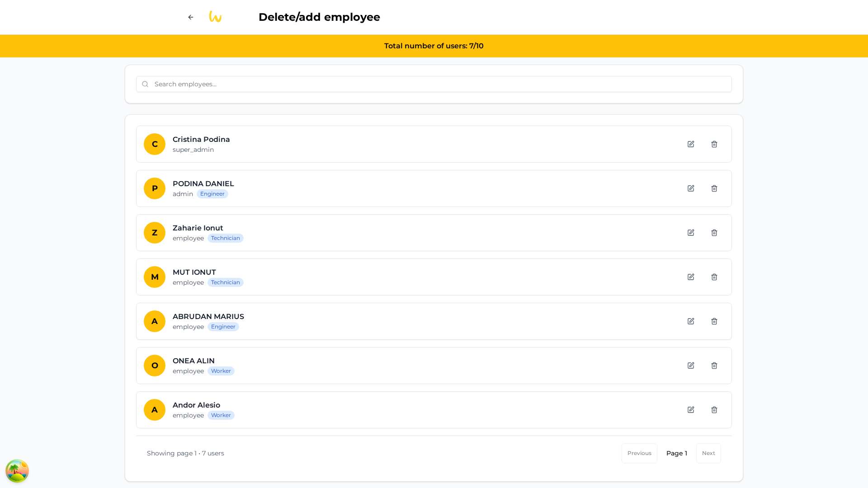The image size is (868, 488).
Task: Click the Delete/add employee heading
Action: 319,17
